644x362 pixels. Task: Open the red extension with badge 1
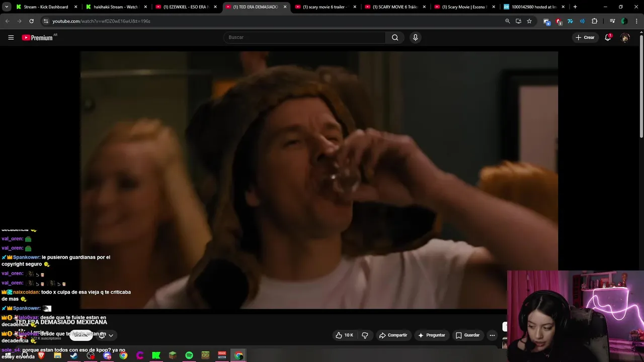[x=558, y=21]
